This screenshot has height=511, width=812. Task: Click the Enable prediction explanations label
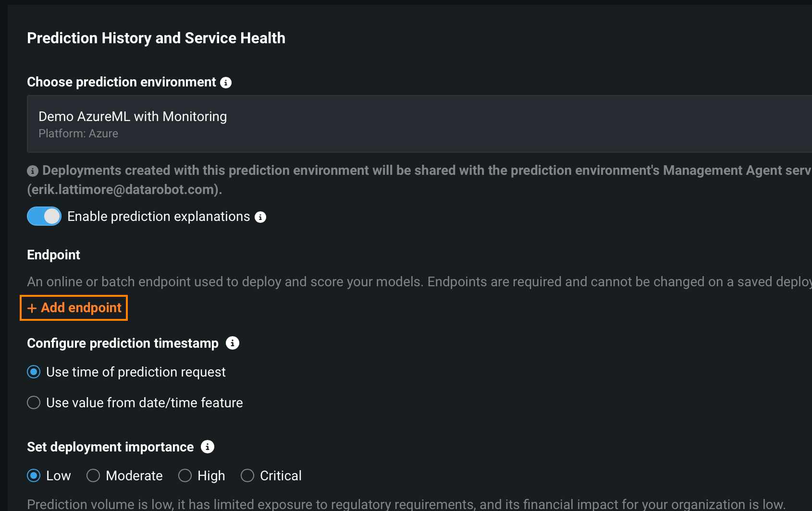[159, 217]
